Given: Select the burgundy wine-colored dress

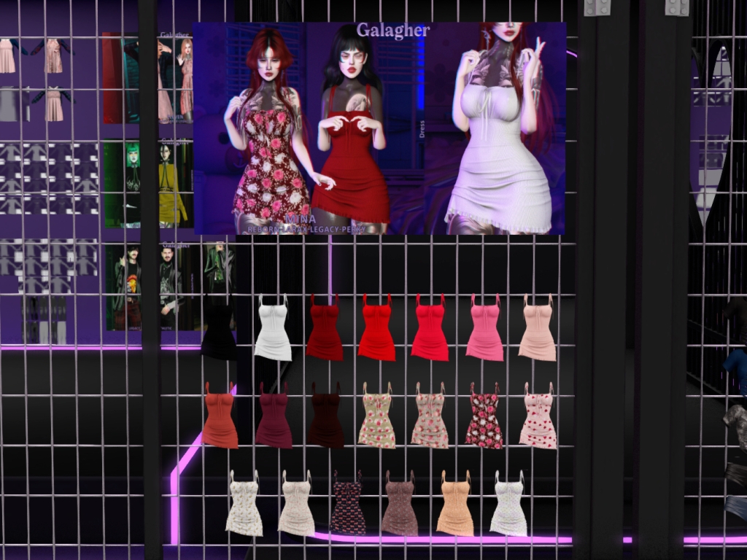Looking at the screenshot, I should [x=274, y=421].
